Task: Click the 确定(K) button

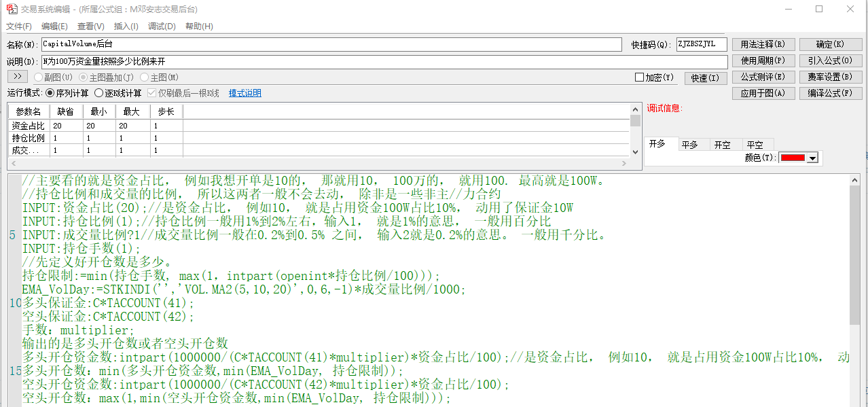Action: [x=831, y=44]
